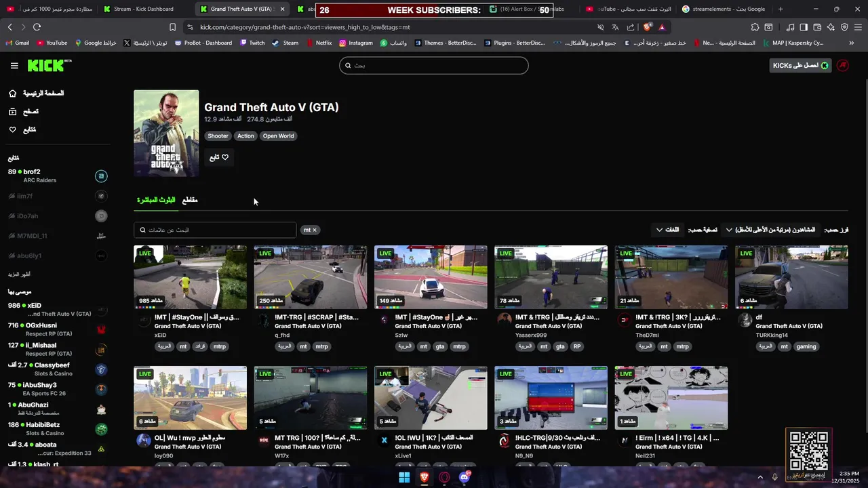
Task: Switch to the Stream - Kick Dashboard browser tab
Action: (x=144, y=9)
